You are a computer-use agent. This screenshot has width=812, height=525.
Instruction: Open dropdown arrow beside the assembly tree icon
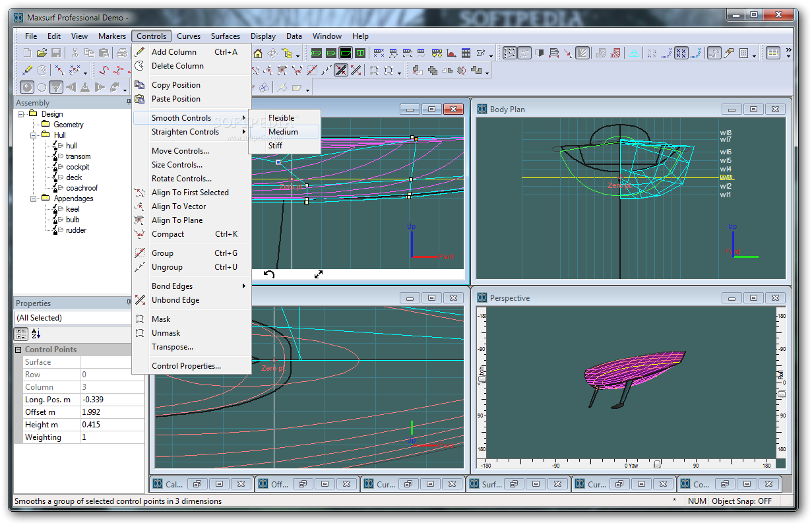[298, 55]
